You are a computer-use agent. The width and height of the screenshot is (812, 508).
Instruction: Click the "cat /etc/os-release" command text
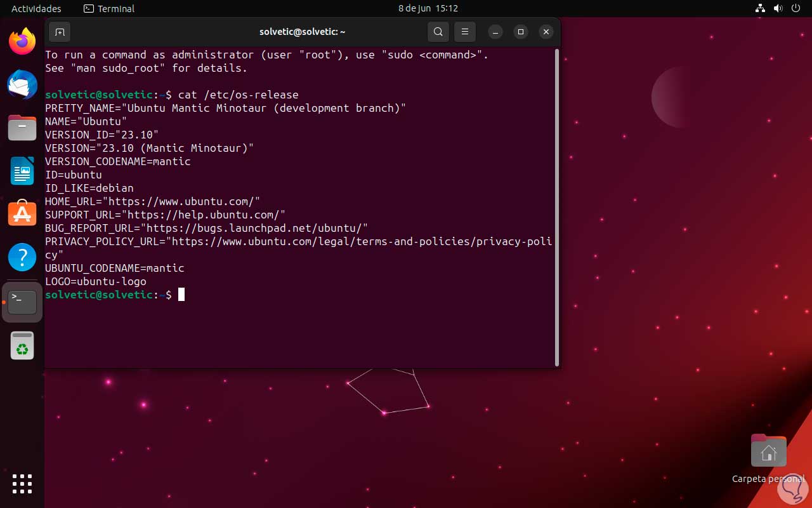coord(239,95)
